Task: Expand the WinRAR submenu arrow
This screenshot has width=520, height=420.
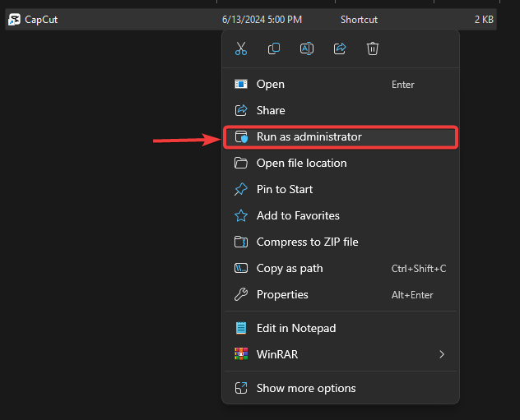Action: point(442,354)
